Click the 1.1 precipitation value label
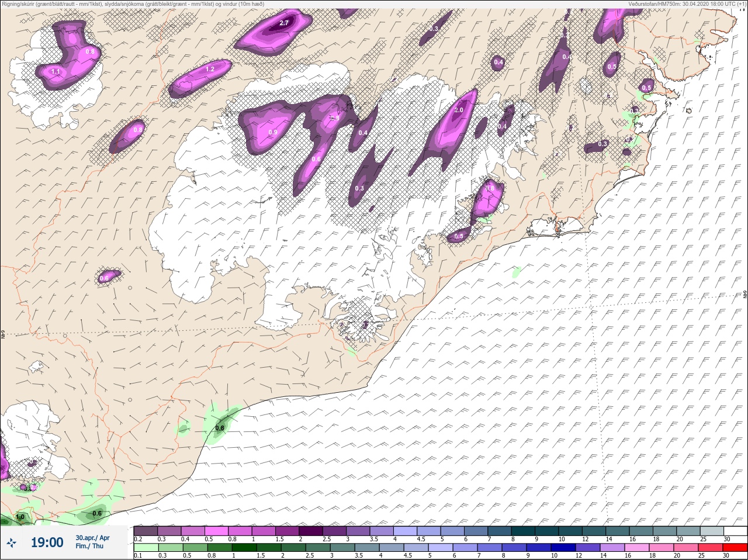 56,72
